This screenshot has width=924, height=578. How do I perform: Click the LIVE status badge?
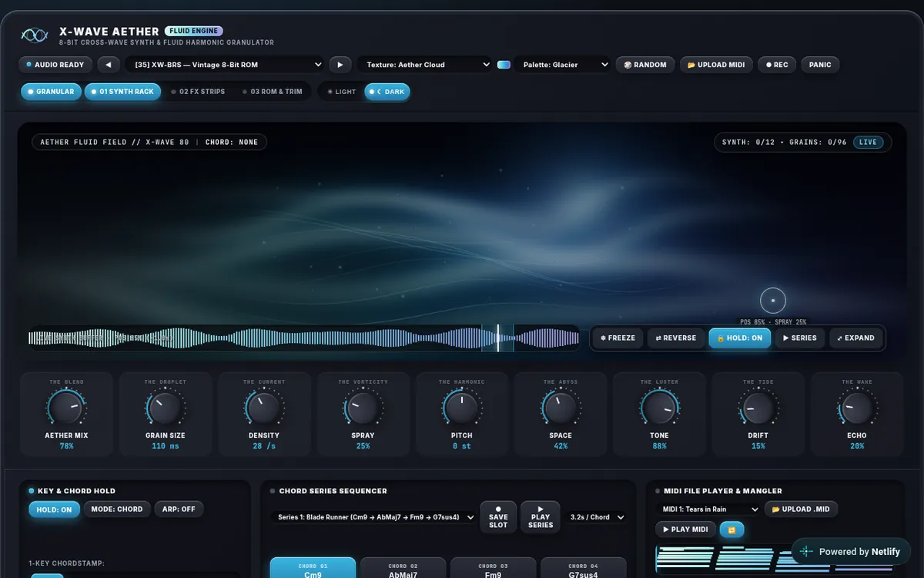point(868,142)
